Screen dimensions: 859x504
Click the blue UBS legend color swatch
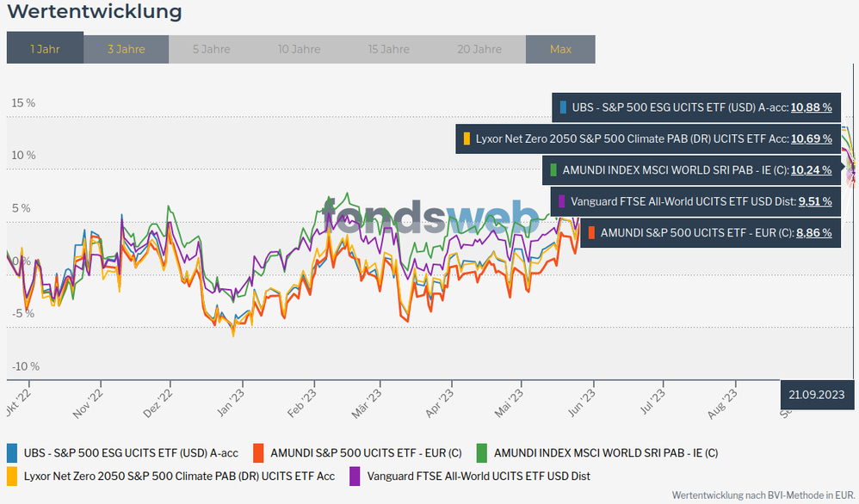[12, 452]
